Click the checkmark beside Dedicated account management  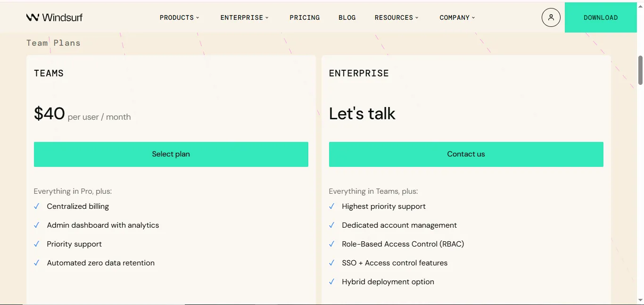pos(332,225)
